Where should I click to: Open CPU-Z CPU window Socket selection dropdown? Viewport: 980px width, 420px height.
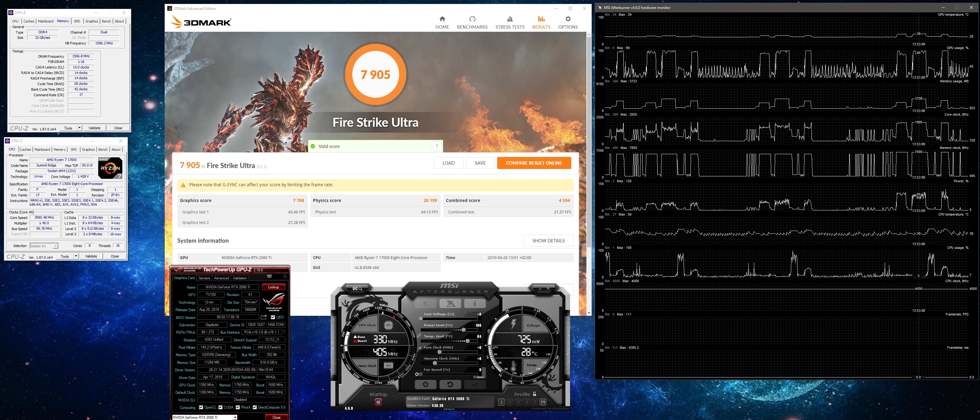[x=56, y=246]
